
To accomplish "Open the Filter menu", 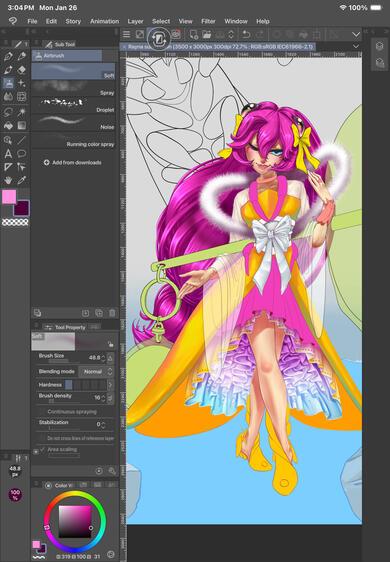I will 208,21.
